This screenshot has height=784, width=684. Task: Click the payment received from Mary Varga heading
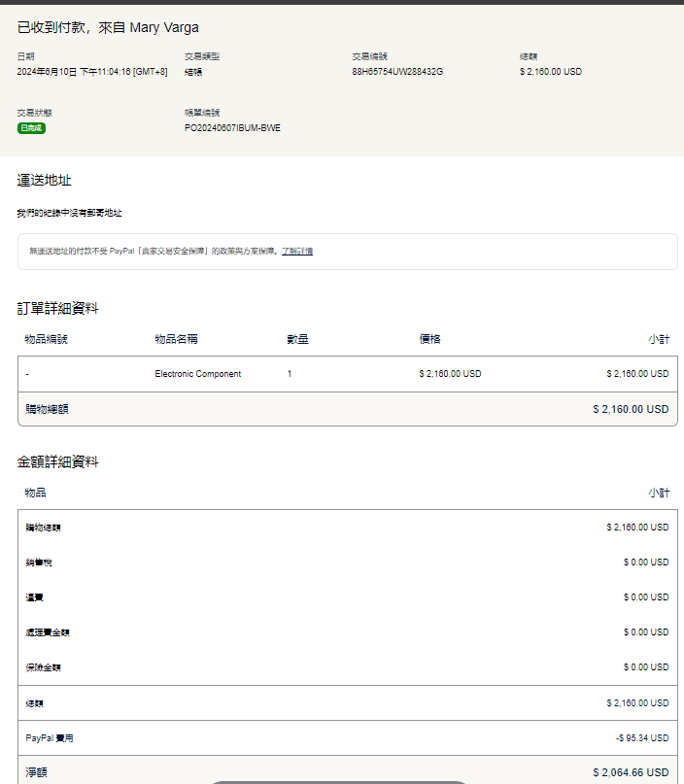(x=108, y=27)
